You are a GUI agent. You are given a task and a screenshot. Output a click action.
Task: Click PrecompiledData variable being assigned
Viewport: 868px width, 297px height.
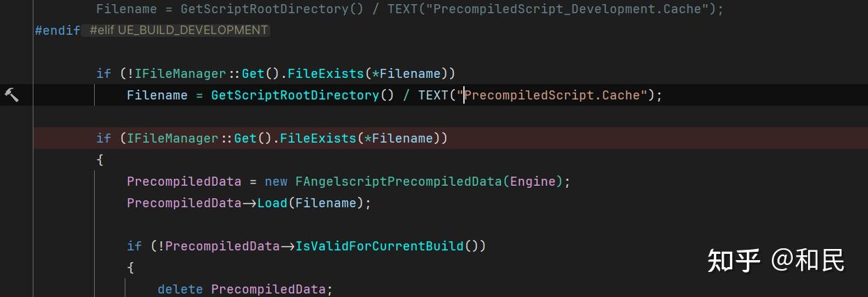point(184,182)
